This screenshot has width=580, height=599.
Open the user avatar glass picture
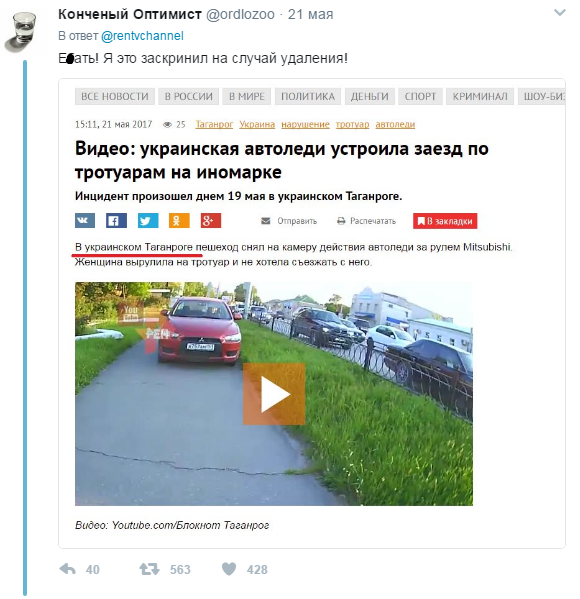21,31
